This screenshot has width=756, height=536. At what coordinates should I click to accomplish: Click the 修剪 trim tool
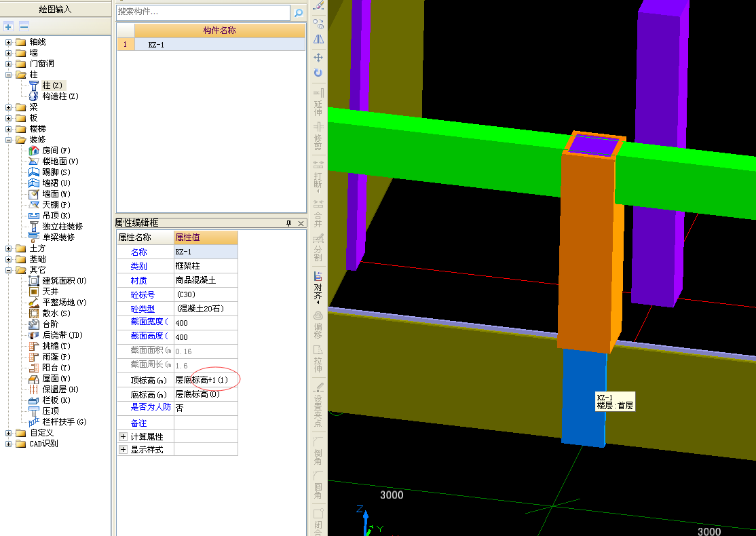click(318, 137)
